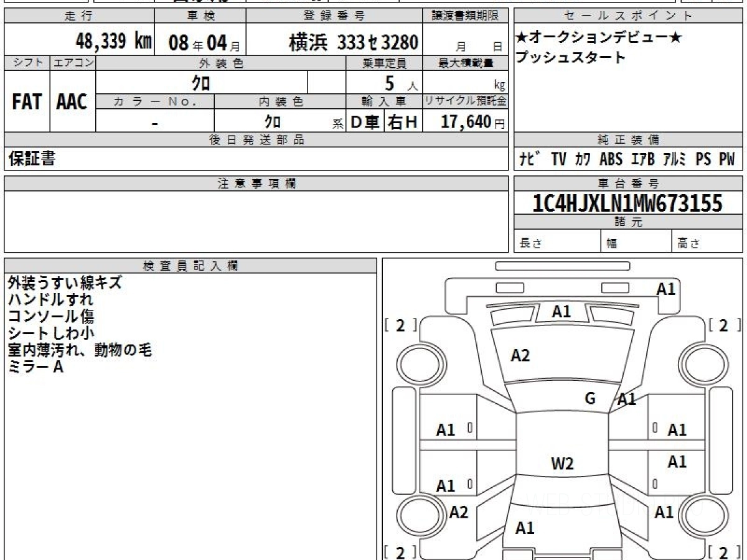The image size is (747, 560).
Task: Select the mileage value 48,339 km
Action: (x=114, y=42)
